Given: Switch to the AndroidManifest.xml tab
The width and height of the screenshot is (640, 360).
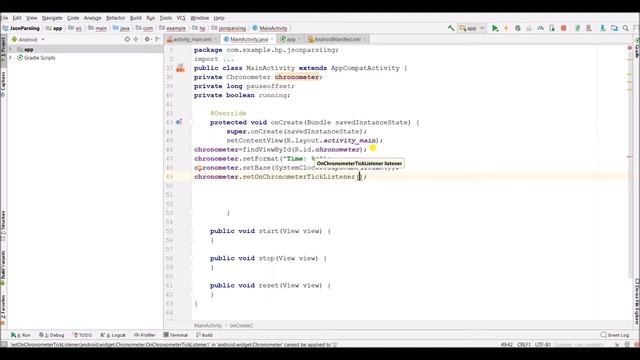Looking at the screenshot, I should (x=337, y=39).
